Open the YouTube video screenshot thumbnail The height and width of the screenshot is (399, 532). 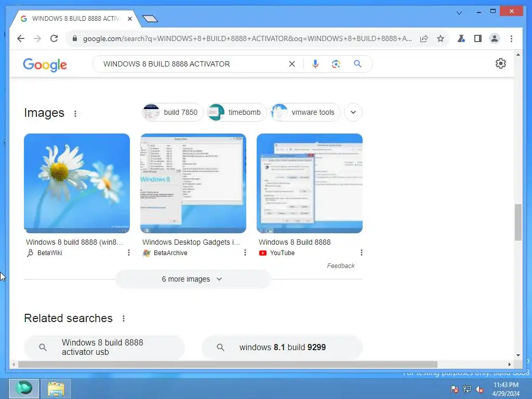pyautogui.click(x=310, y=183)
